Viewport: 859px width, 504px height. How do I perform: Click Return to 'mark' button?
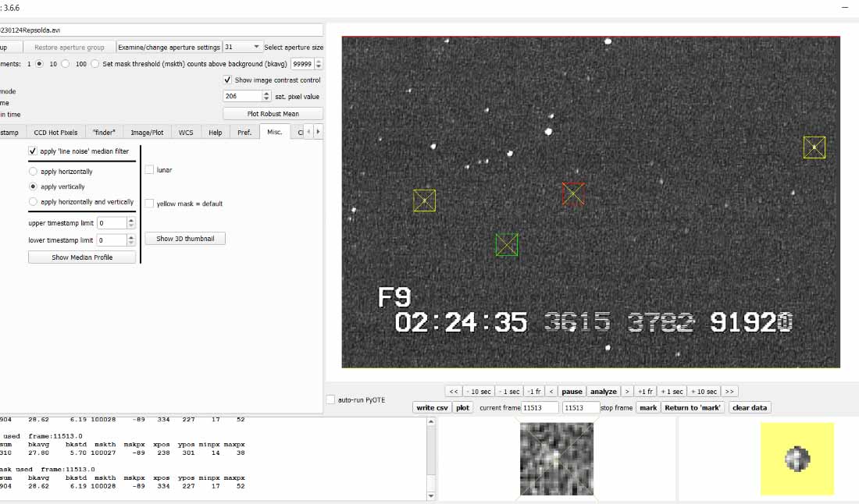click(x=693, y=408)
